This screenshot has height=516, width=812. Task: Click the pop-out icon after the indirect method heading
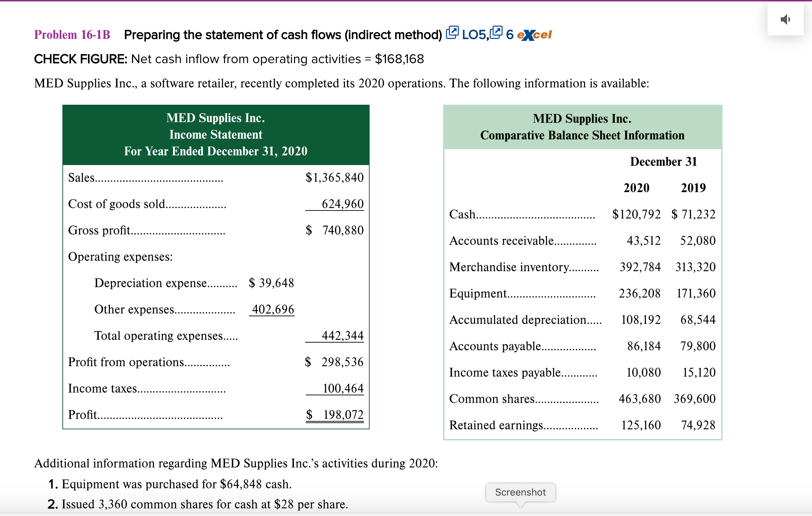451,33
